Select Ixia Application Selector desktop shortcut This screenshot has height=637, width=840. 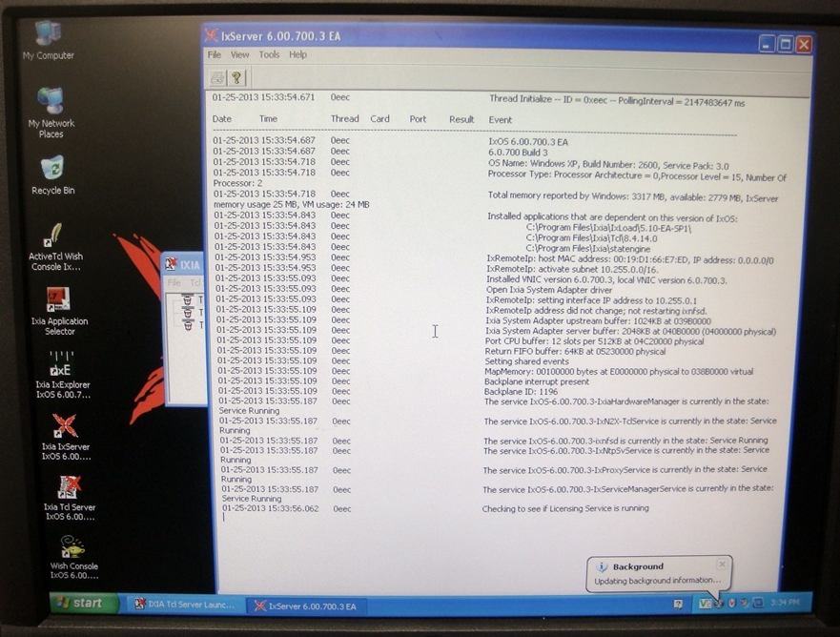59,311
